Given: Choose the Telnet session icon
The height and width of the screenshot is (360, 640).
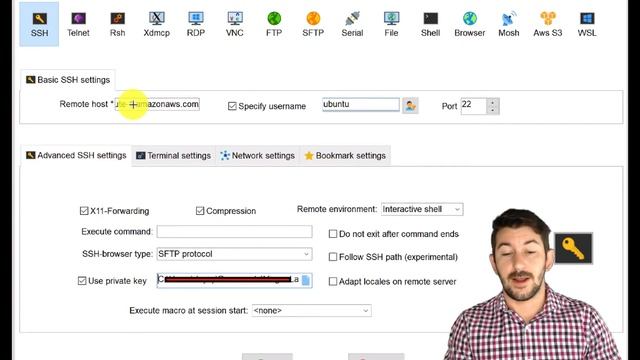Looking at the screenshot, I should pyautogui.click(x=78, y=24).
